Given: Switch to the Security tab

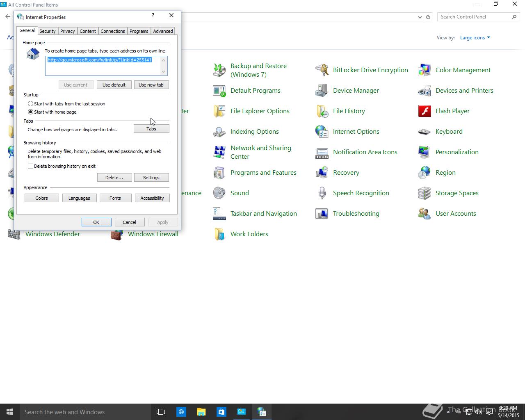Looking at the screenshot, I should tap(48, 31).
